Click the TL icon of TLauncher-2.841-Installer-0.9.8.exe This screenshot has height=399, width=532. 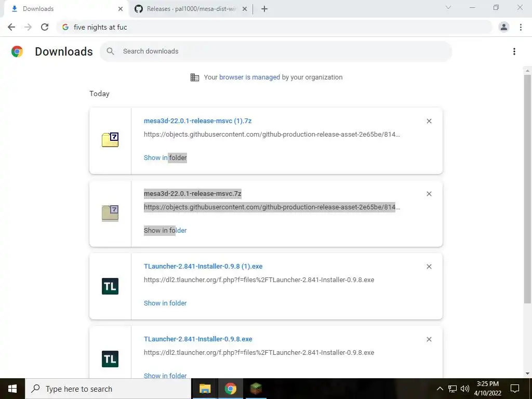(110, 359)
